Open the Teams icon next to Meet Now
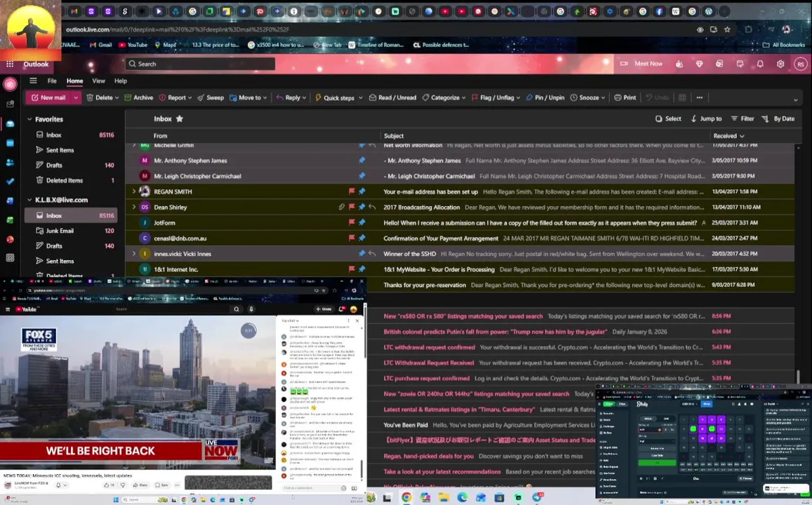The image size is (812, 505). [x=679, y=64]
